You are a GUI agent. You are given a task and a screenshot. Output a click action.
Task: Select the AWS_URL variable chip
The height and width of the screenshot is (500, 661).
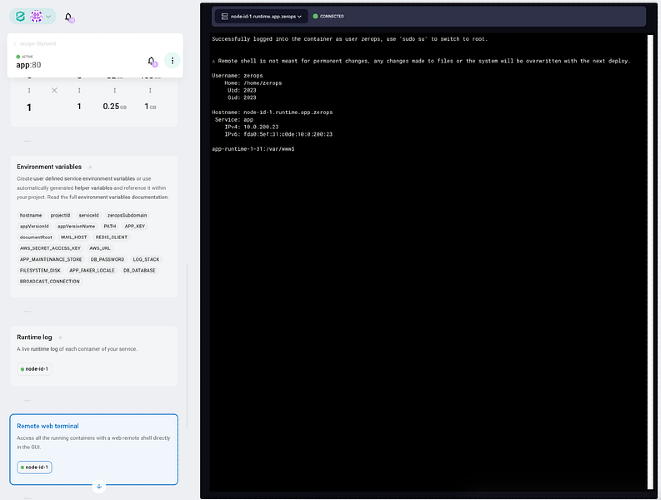coord(99,248)
